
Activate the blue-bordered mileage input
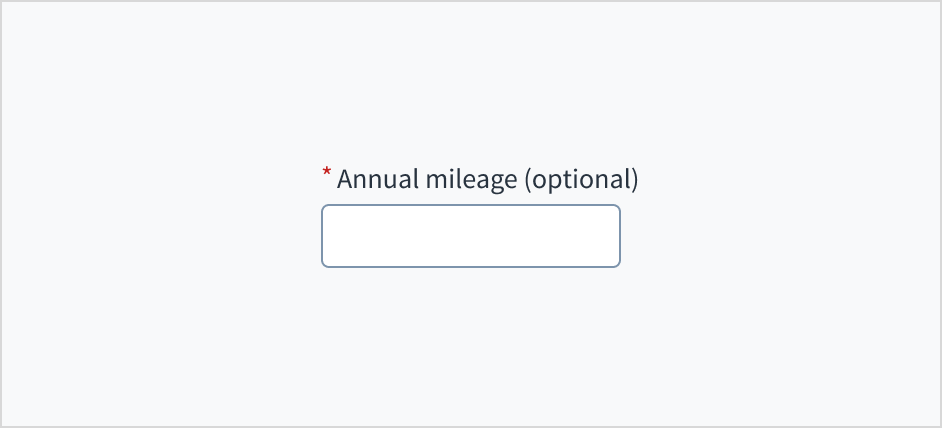(x=470, y=236)
